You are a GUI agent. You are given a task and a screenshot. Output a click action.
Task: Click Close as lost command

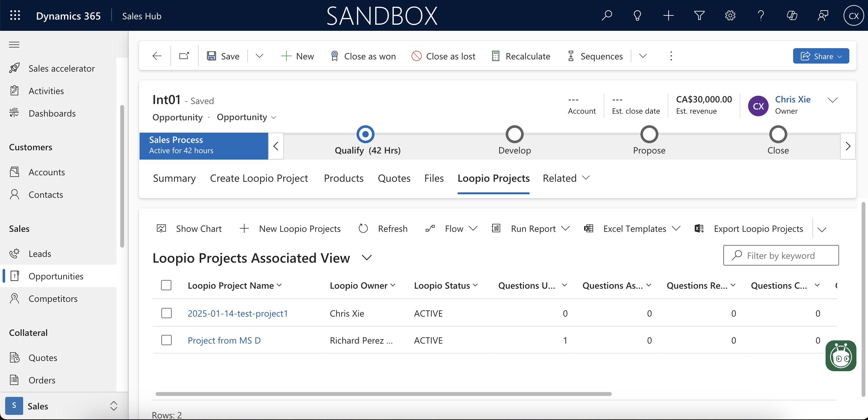point(443,56)
